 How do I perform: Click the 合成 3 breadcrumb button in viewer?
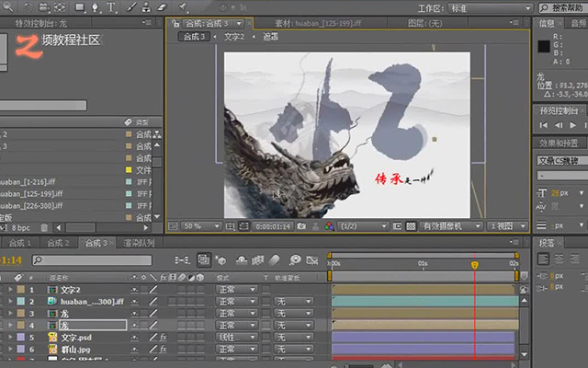(194, 37)
